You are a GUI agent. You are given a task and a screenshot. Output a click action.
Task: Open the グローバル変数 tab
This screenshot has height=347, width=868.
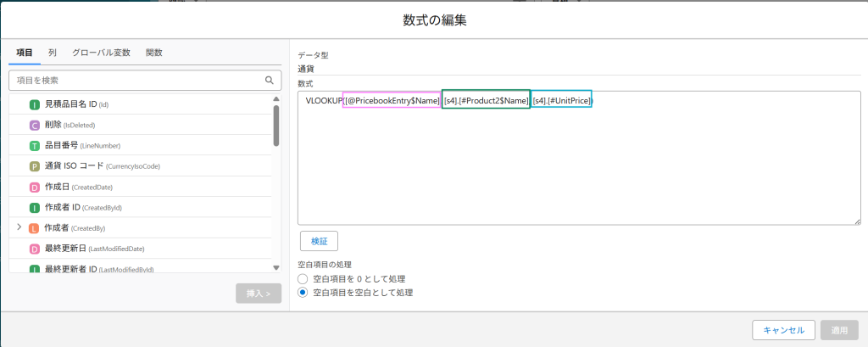pos(101,53)
